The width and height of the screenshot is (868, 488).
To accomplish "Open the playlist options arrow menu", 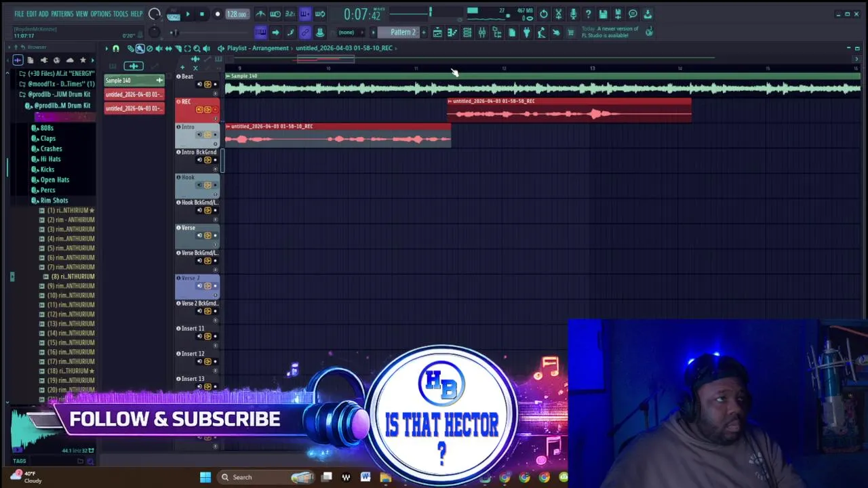I will 106,48.
